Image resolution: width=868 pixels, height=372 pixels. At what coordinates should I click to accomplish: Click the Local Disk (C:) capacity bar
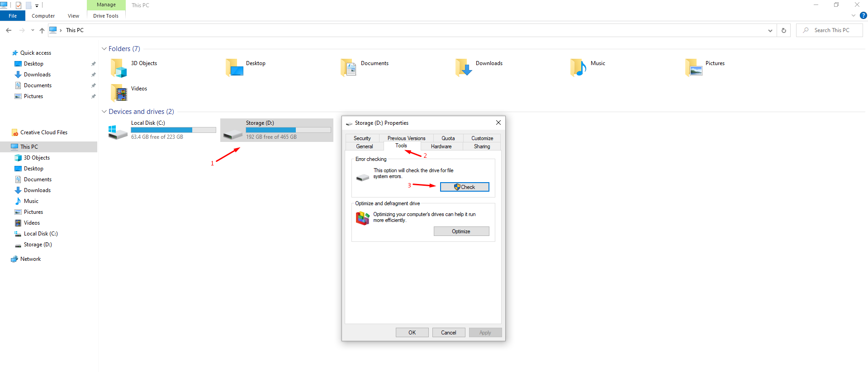tap(173, 130)
